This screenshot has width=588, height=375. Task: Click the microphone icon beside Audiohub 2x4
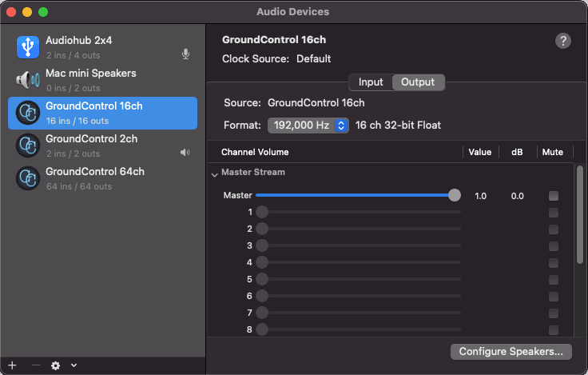pos(185,54)
